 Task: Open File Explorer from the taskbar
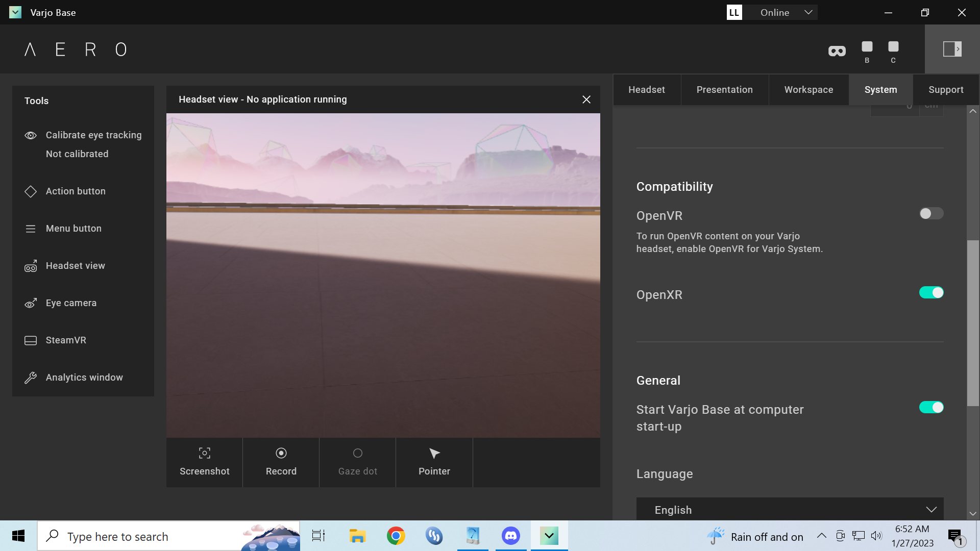click(357, 536)
